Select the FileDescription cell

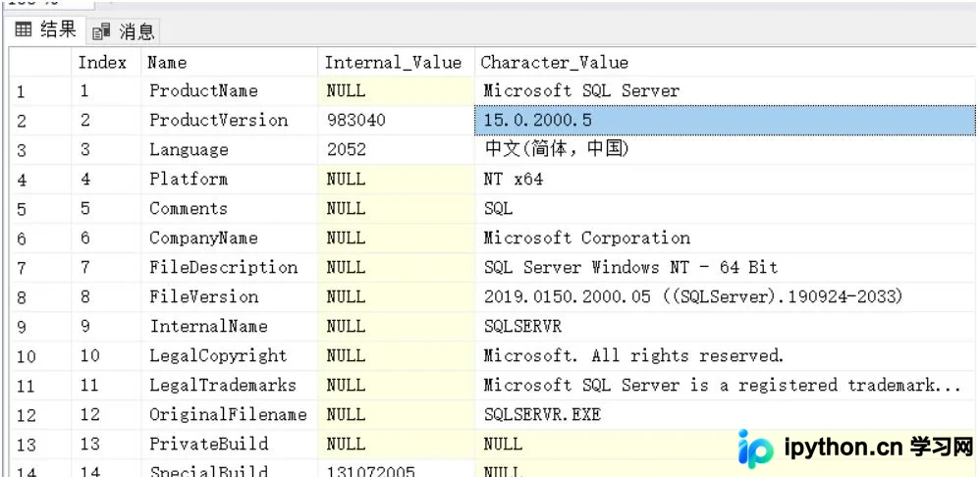coord(230,267)
